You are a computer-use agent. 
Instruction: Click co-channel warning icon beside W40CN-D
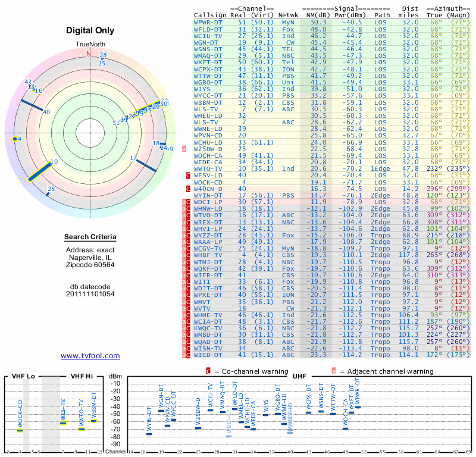pyautogui.click(x=188, y=189)
